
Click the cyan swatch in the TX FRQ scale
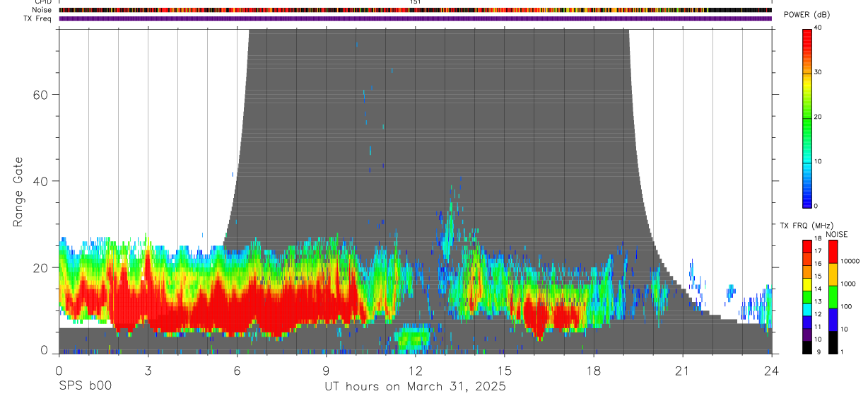[x=807, y=309]
